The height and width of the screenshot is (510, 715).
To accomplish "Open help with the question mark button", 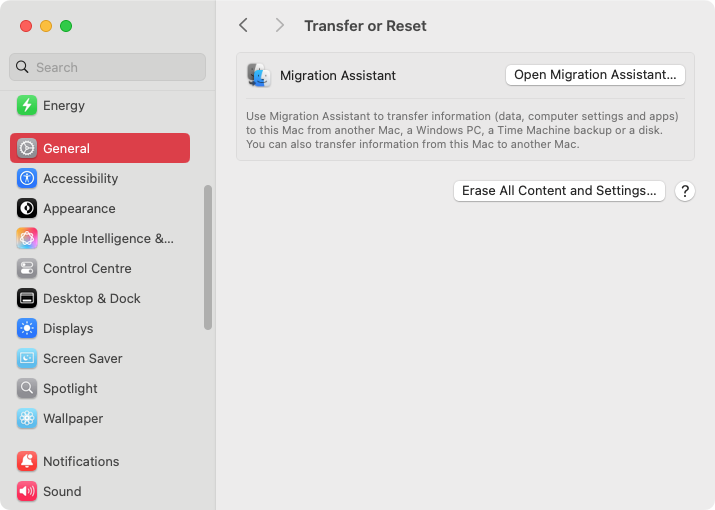I will [x=685, y=191].
